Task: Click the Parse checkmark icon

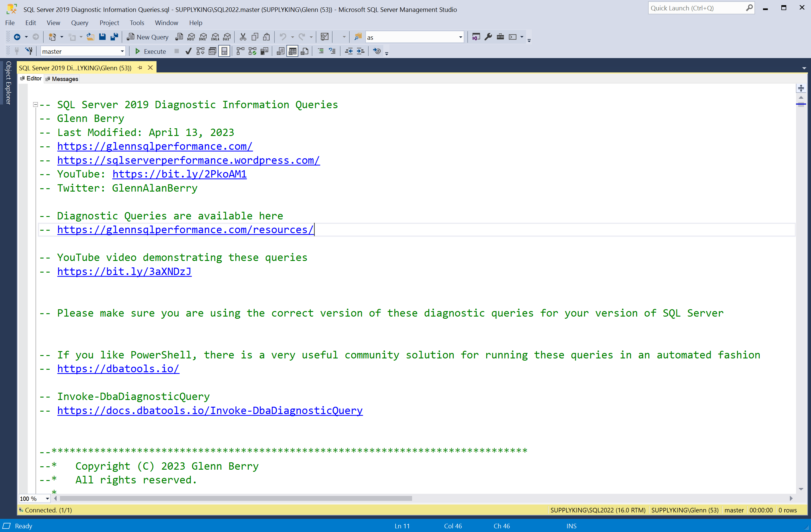Action: pos(188,51)
